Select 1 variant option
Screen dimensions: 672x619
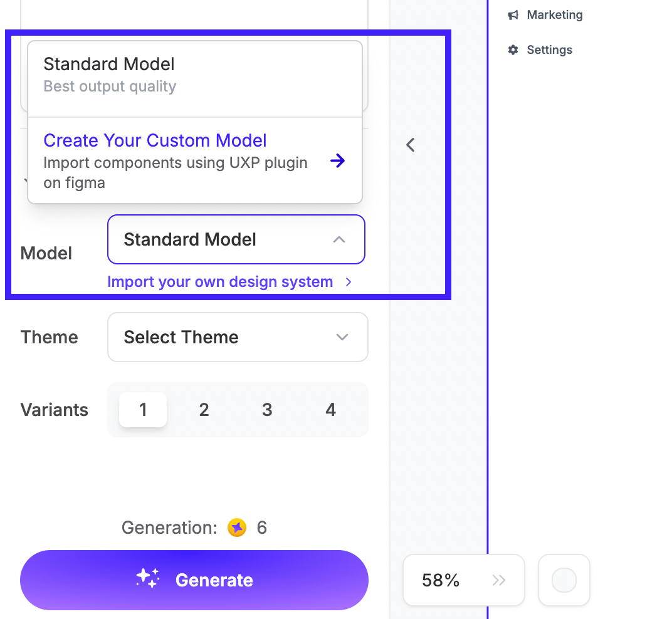143,410
